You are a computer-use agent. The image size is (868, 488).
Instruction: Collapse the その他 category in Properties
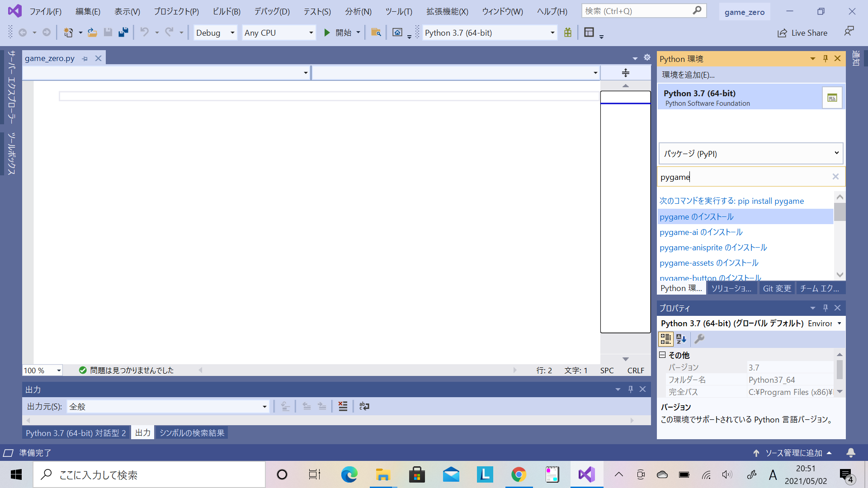point(662,355)
